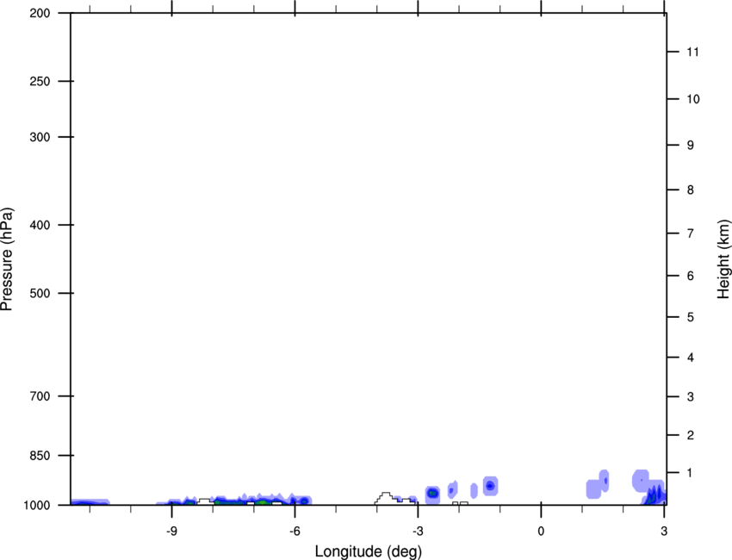This screenshot has width=732, height=560.
Task: Pick the 5 km height label
Action: 691,317
